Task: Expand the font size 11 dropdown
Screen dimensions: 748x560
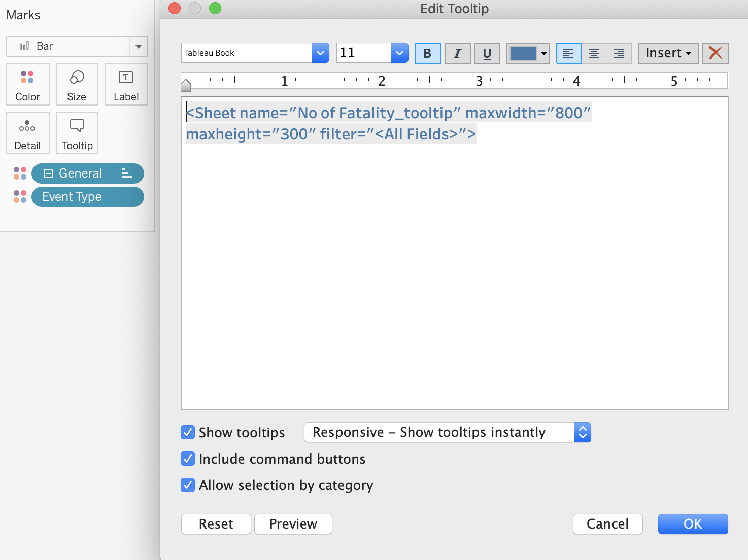Action: pyautogui.click(x=399, y=53)
